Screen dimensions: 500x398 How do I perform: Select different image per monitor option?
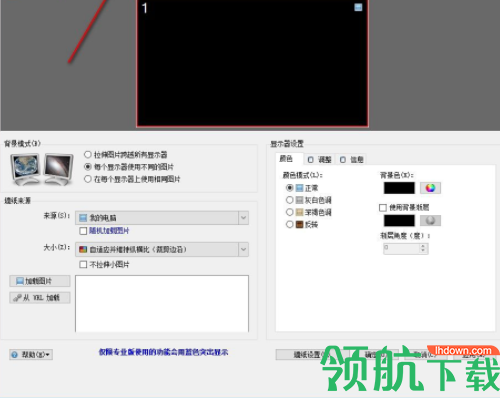point(88,167)
